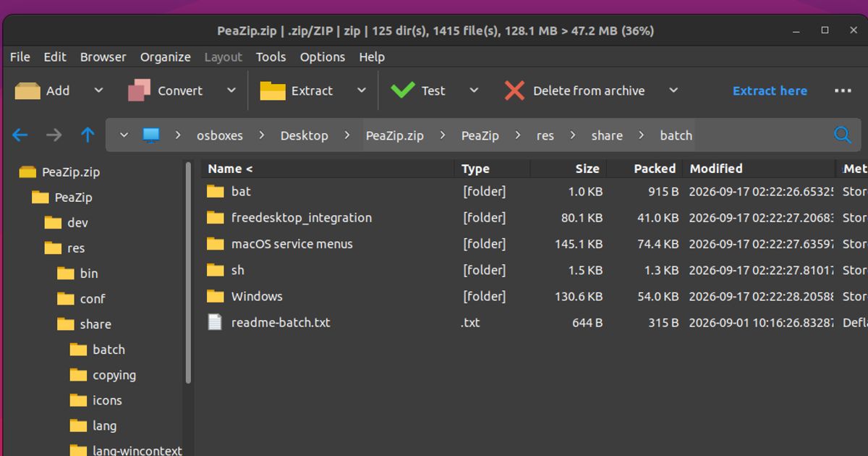Viewport: 868px width, 456px height.
Task: Click the chevron before batch in breadcrumb
Action: (x=642, y=135)
